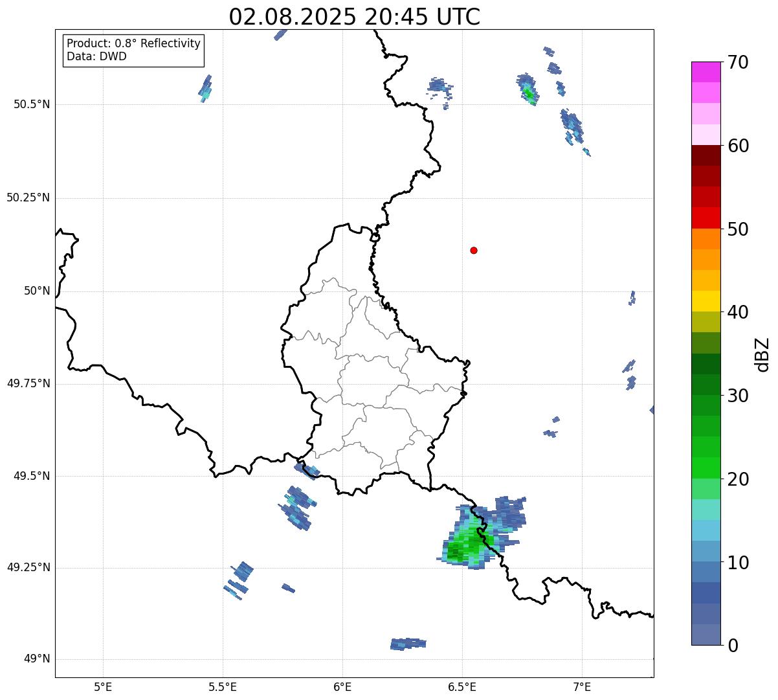778x700 pixels.
Task: Click the colorbar 30 tick label
Action: click(x=738, y=396)
